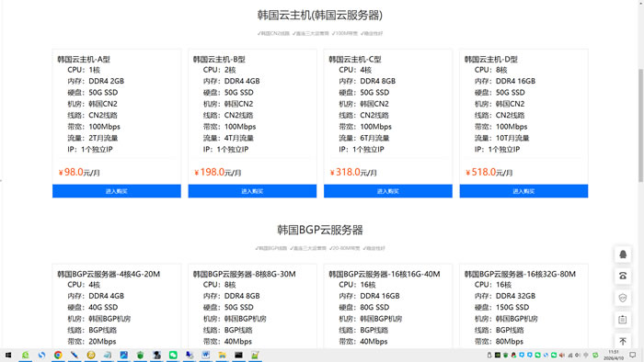Open the QQ contact icon in right sidebar
644x362 pixels.
pos(623,255)
